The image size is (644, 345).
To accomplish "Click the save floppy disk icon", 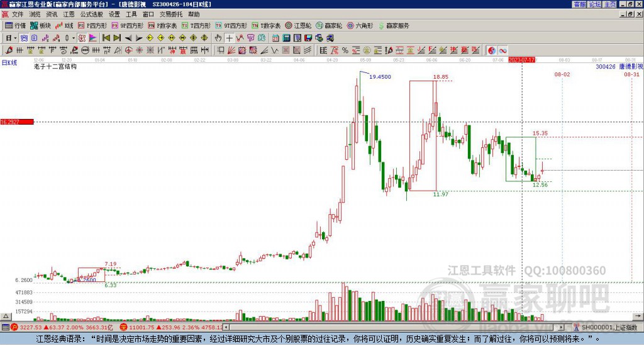I will 308,38.
